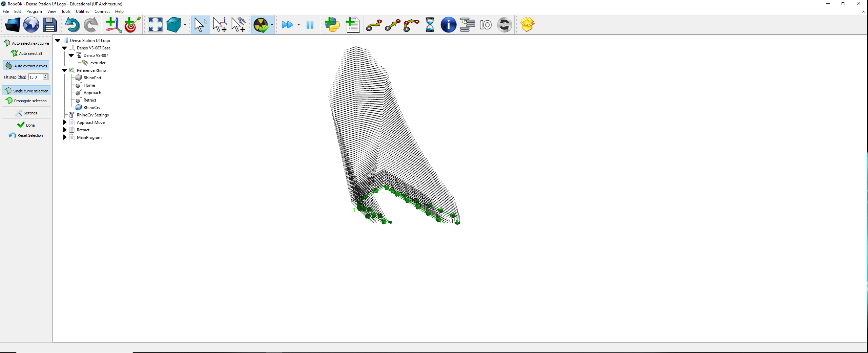This screenshot has height=353, width=868.
Task: Toggle the collision check radiation icon
Action: coord(261,25)
